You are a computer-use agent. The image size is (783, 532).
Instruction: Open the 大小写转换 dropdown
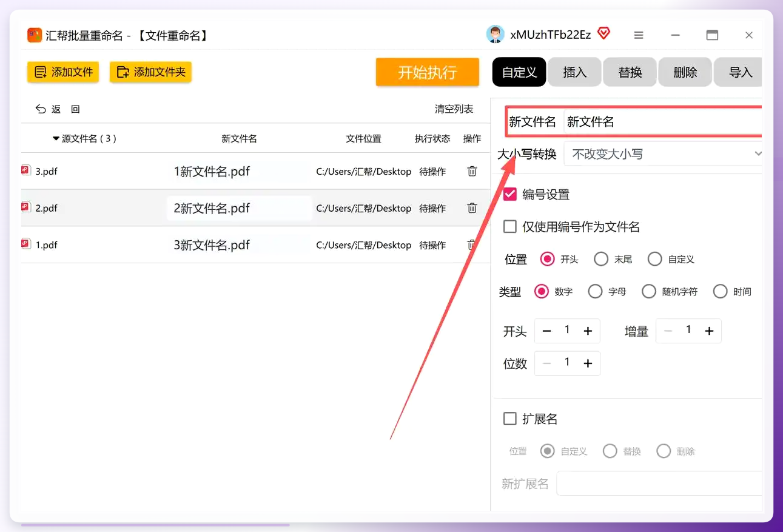[663, 154]
